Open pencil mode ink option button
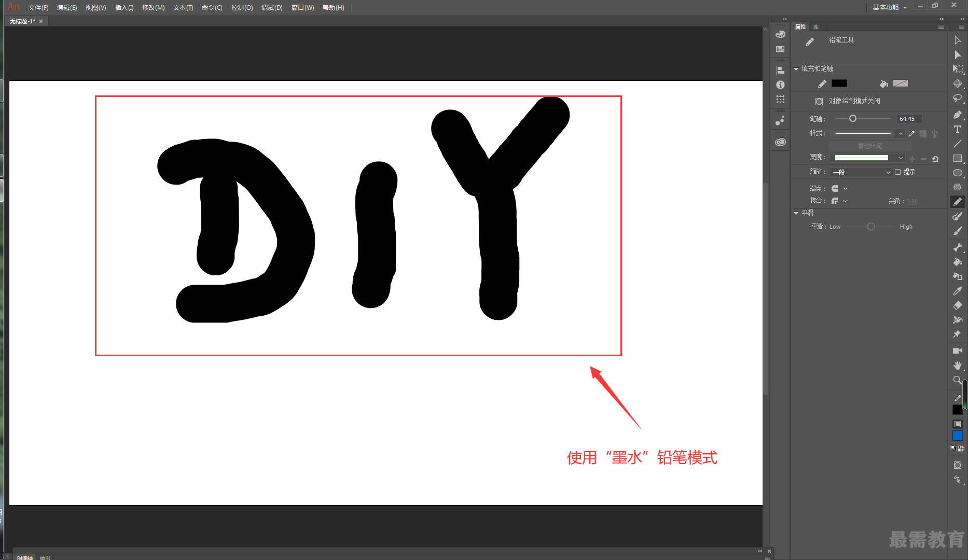 click(958, 480)
